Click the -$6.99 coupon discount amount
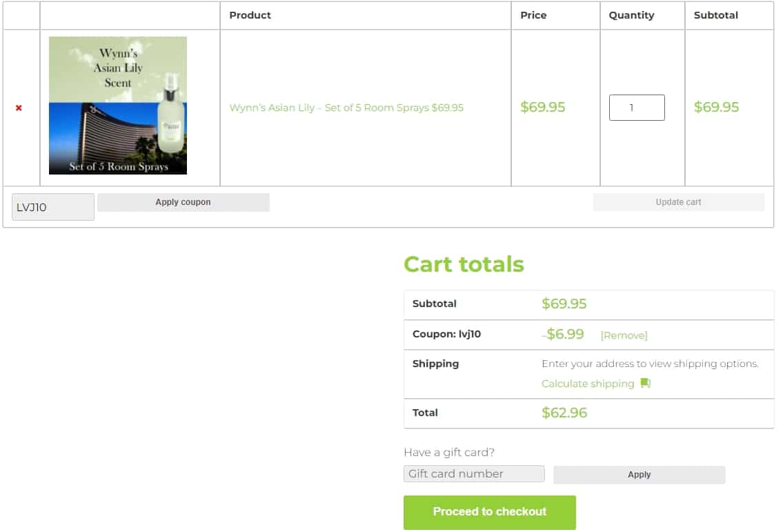The width and height of the screenshot is (783, 532). (564, 335)
